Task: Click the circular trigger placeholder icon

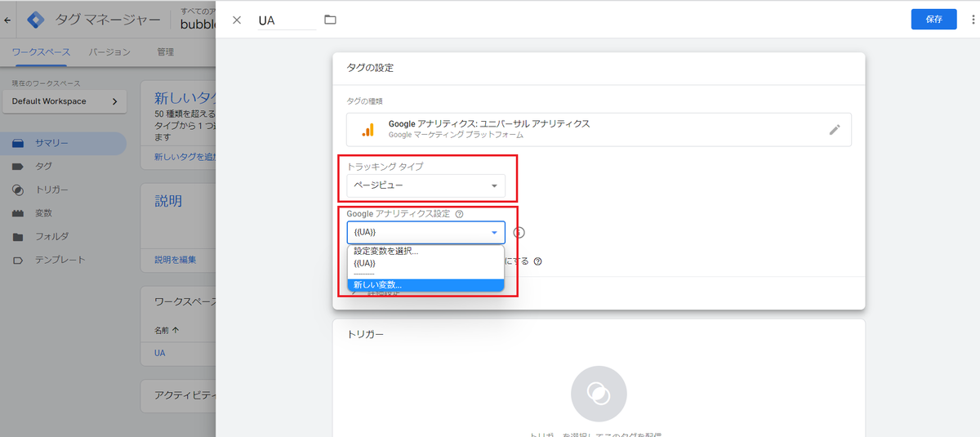Action: pos(599,394)
